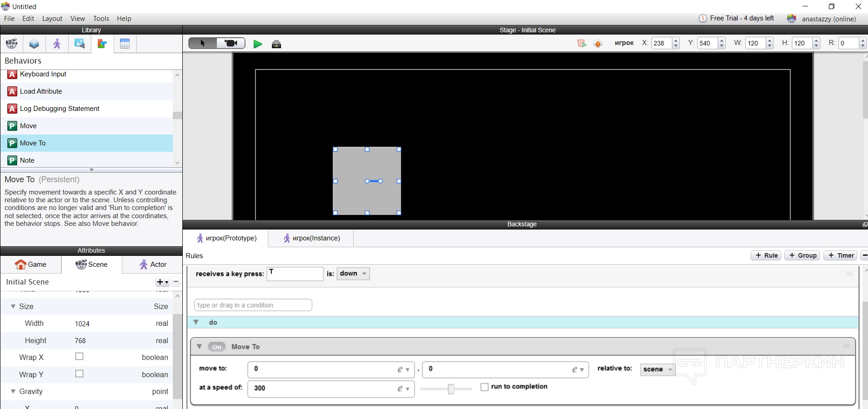868x409 pixels.
Task: Switch to the игрок(Instance) tab
Action: 311,238
